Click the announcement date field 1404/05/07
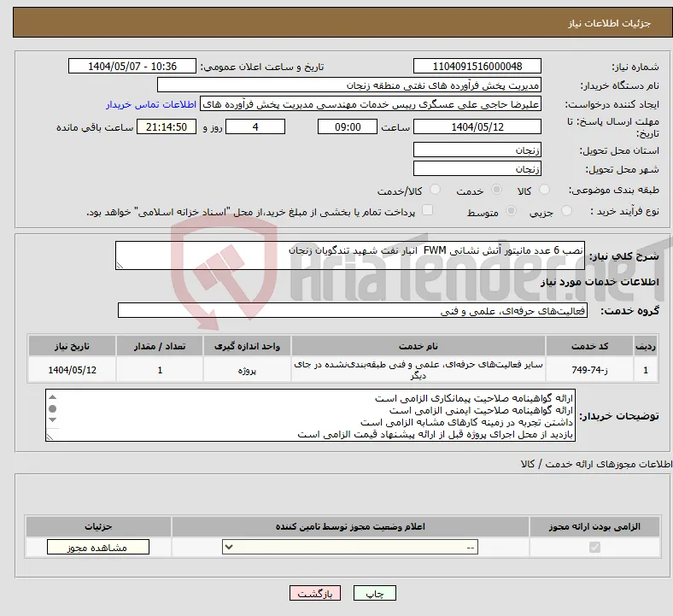 pos(132,67)
